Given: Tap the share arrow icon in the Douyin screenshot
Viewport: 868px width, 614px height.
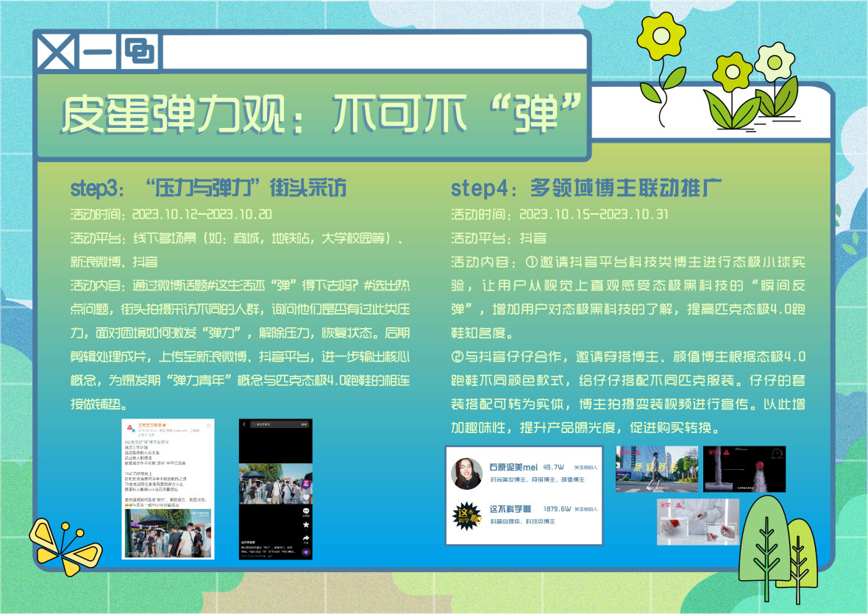Looking at the screenshot, I should point(305,538).
